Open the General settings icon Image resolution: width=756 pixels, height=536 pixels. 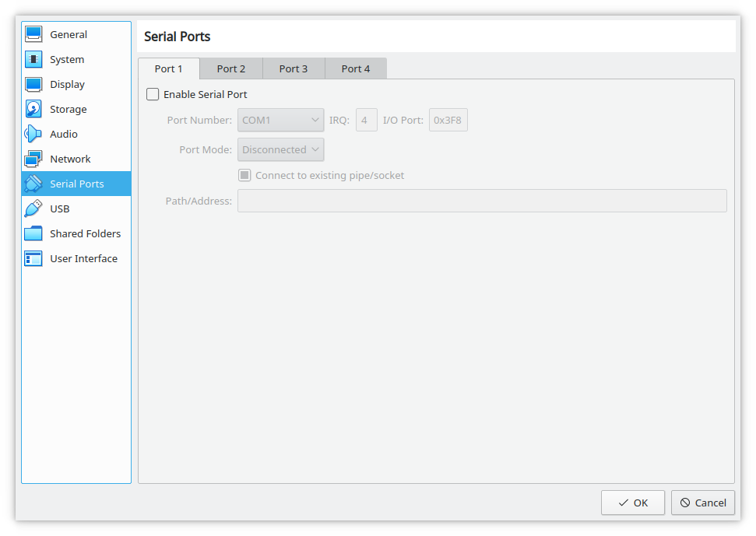pyautogui.click(x=33, y=34)
